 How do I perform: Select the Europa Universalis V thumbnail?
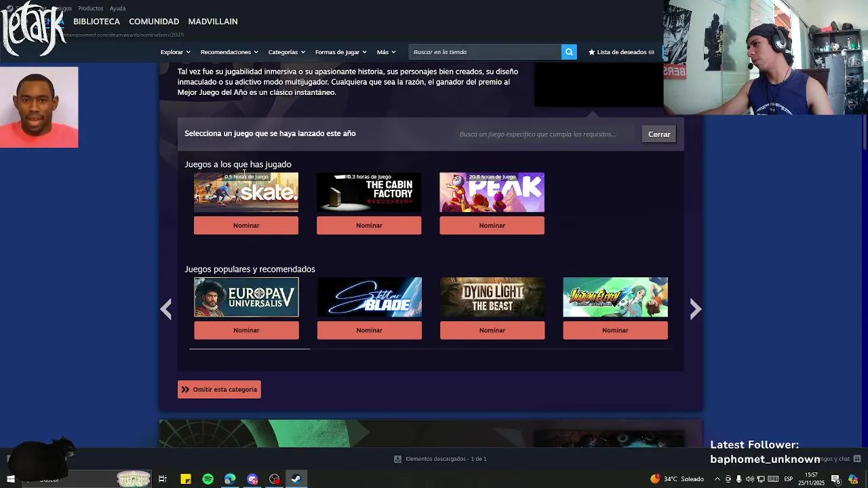[x=246, y=297]
